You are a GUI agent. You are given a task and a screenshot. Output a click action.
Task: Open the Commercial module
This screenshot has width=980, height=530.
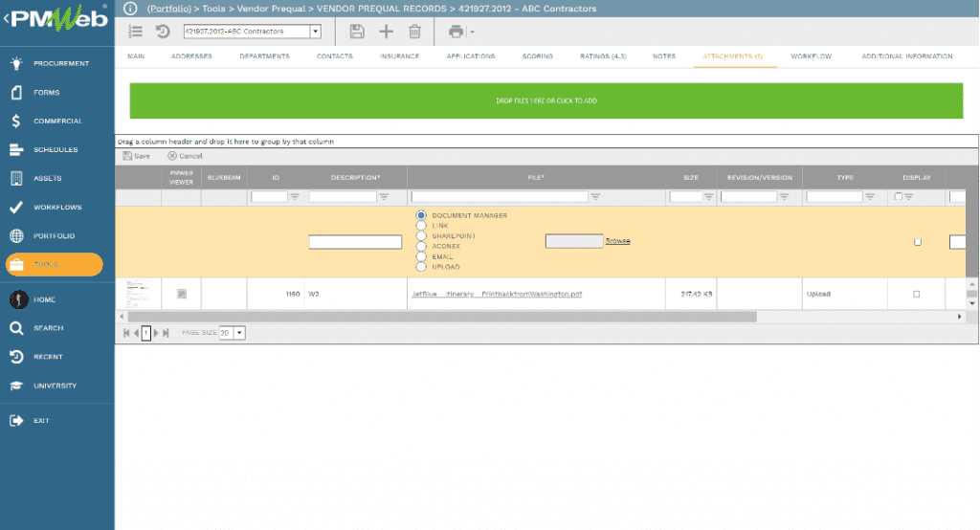coord(56,121)
